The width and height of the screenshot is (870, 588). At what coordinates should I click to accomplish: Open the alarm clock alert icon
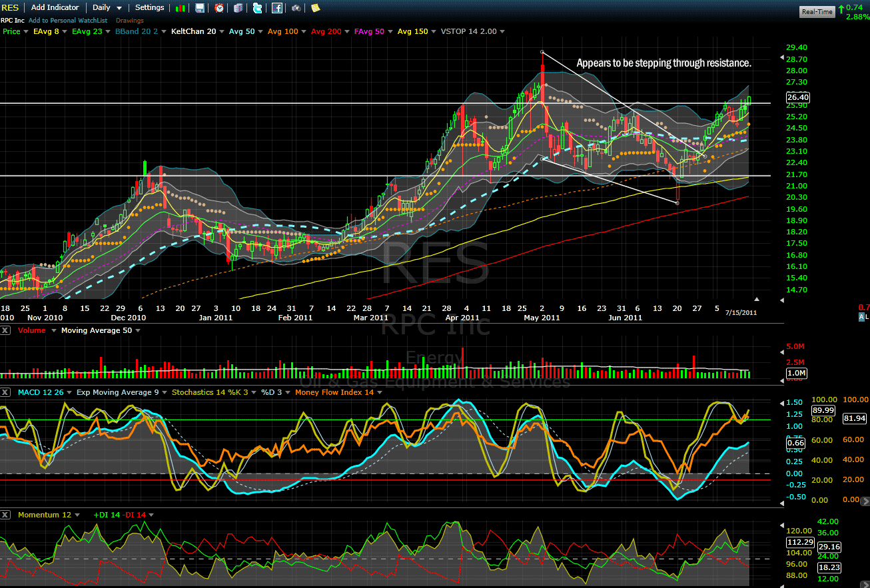(x=219, y=8)
